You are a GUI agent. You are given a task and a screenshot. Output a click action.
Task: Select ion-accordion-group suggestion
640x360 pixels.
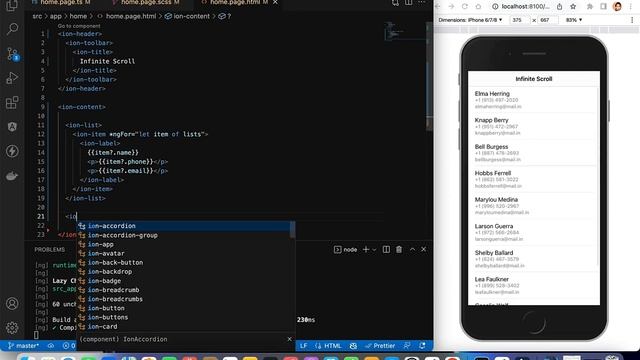coord(187,235)
